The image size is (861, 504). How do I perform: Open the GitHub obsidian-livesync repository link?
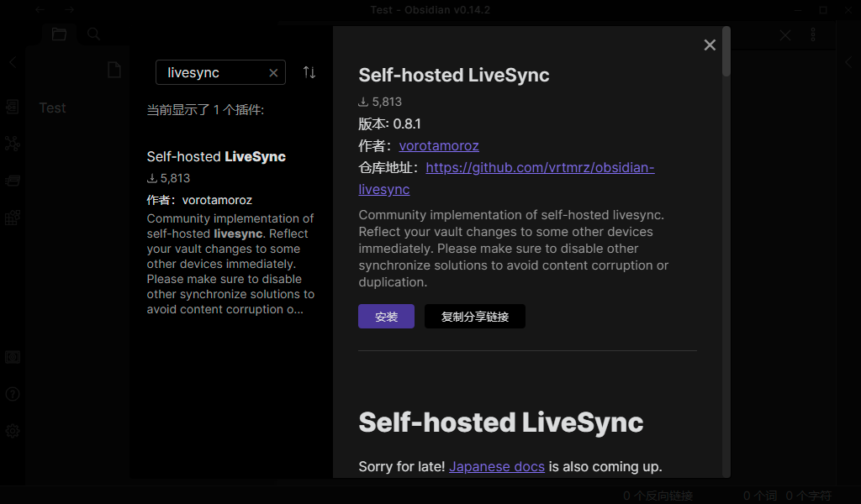coord(506,178)
